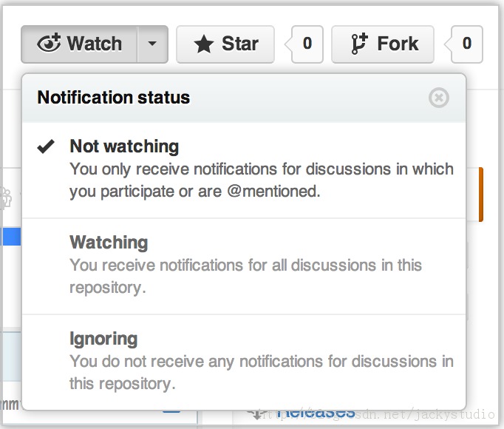
Task: Open the Watch dropdown arrow
Action: (x=152, y=44)
